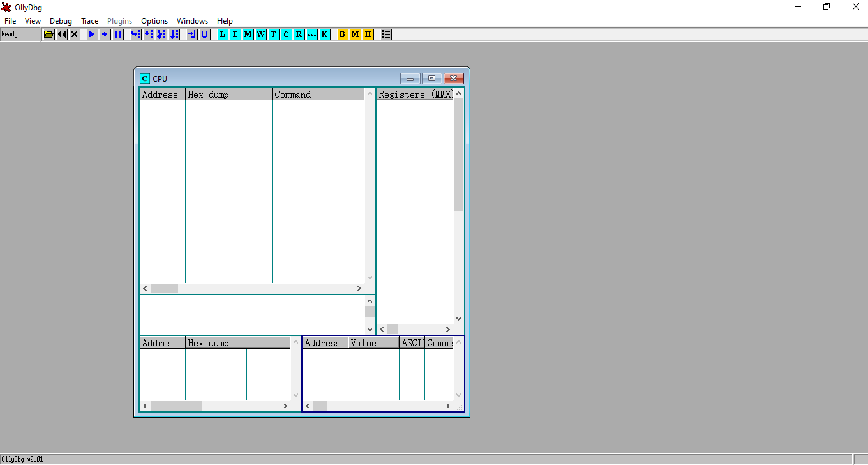Open the Log window with the L icon

[223, 34]
